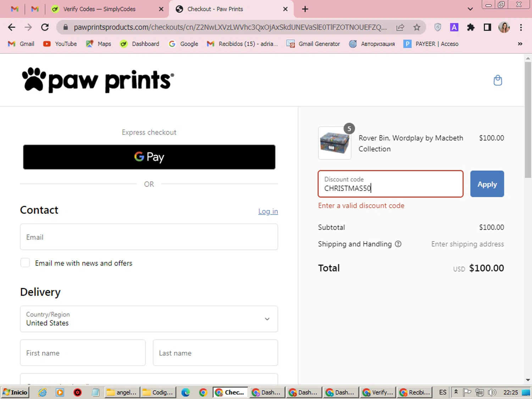The image size is (532, 399).
Task: Click the volume speaker tray icon
Action: point(492,392)
